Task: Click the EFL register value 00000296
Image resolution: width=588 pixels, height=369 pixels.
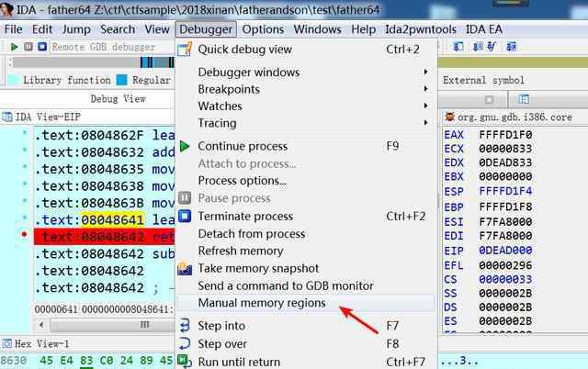Action: coord(505,265)
